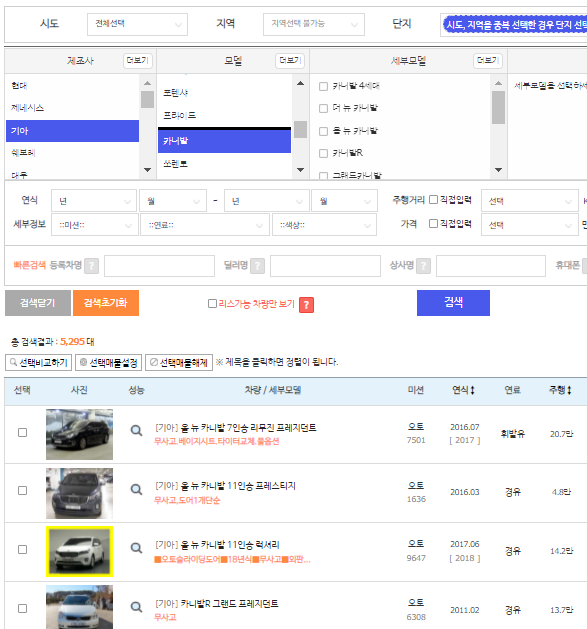The image size is (587, 629).
Task: Select the 11인승 프레스티지 row checkbox
Action: click(x=22, y=491)
